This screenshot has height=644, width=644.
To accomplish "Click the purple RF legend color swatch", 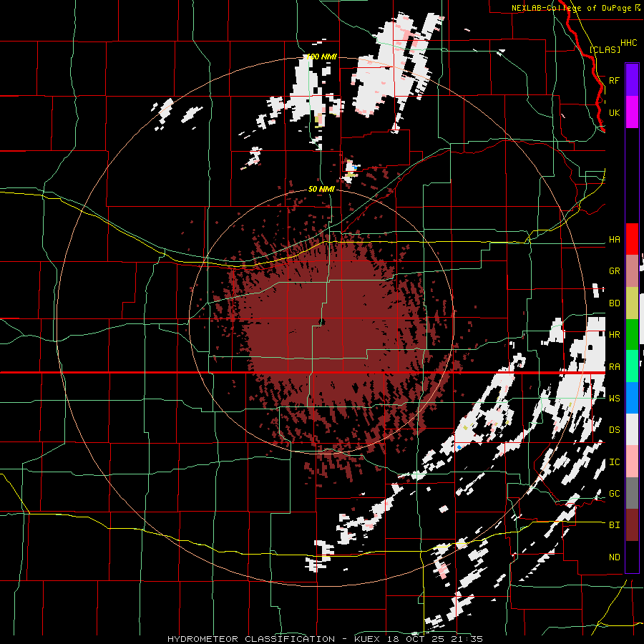I will tap(632, 80).
